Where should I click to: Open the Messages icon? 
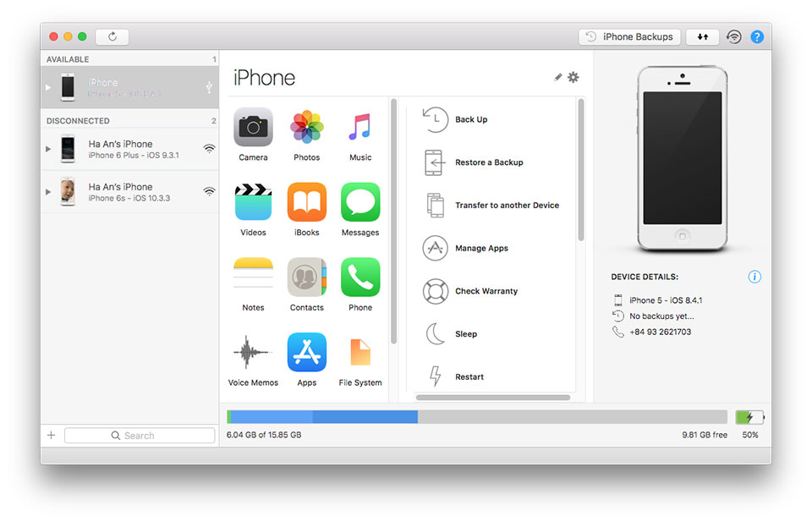[x=360, y=202]
